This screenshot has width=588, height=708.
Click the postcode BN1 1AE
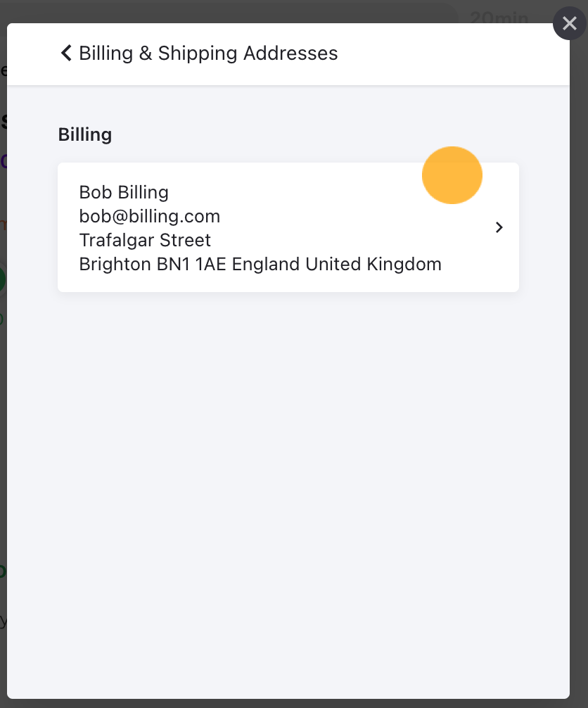(x=191, y=264)
